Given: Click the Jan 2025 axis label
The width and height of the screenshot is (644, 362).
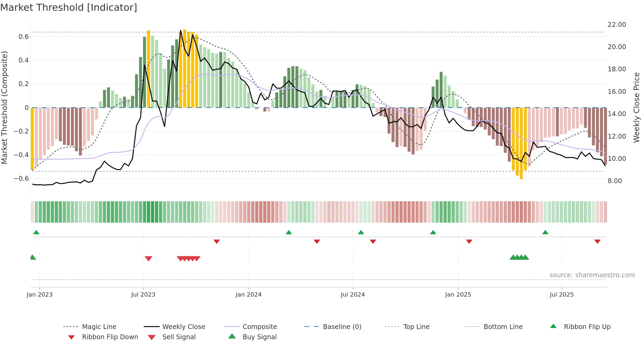Looking at the screenshot, I should (458, 294).
